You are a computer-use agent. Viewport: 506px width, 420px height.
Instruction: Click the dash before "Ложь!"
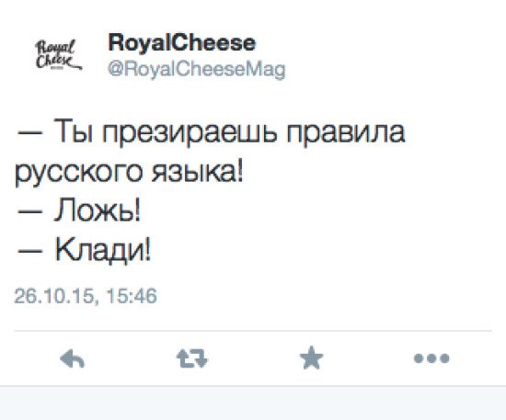point(30,211)
